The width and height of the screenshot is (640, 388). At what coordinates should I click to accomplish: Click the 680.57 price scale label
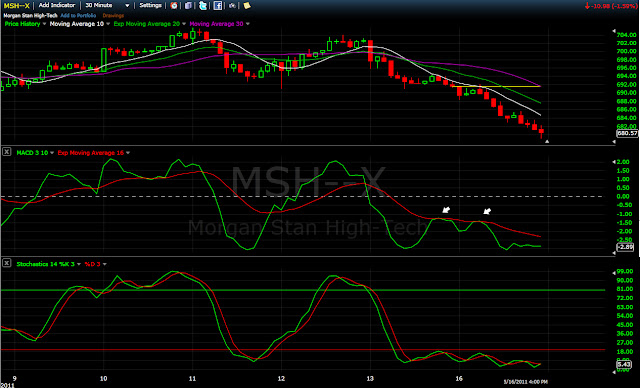(627, 133)
